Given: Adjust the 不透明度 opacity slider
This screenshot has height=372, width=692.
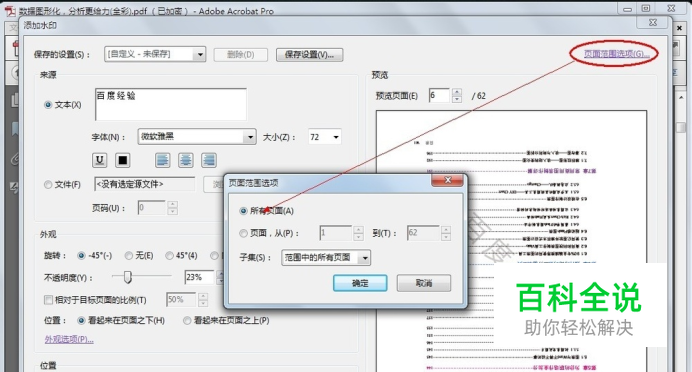Looking at the screenshot, I should 128,277.
